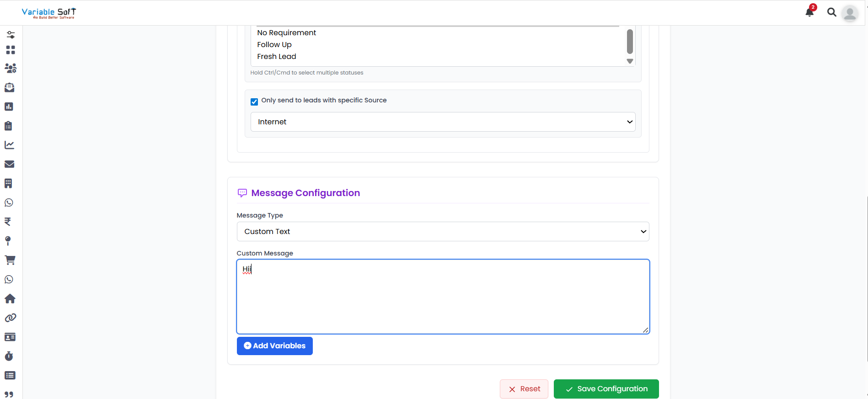Click the Add Variables button
Image resolution: width=868 pixels, height=399 pixels.
(x=274, y=346)
